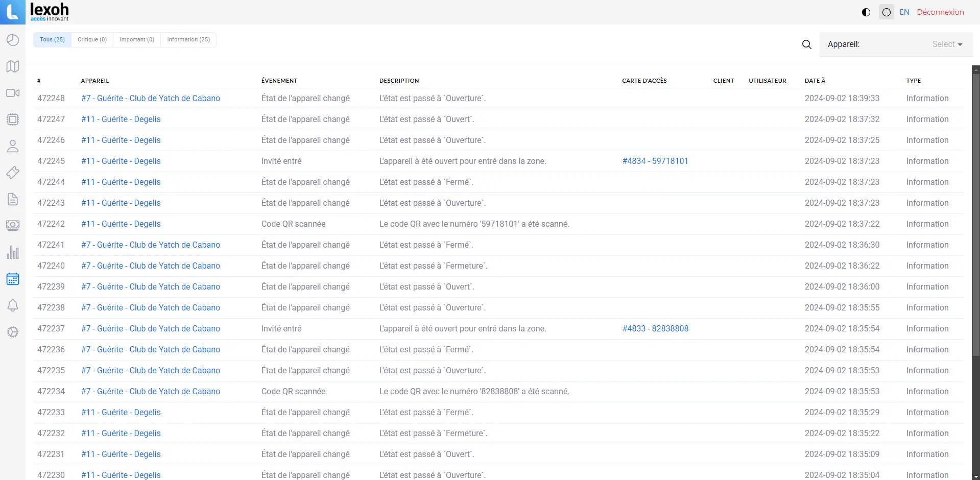Screen dimensions: 980x480
Task: Open the access tickets icon
Action: 13,173
